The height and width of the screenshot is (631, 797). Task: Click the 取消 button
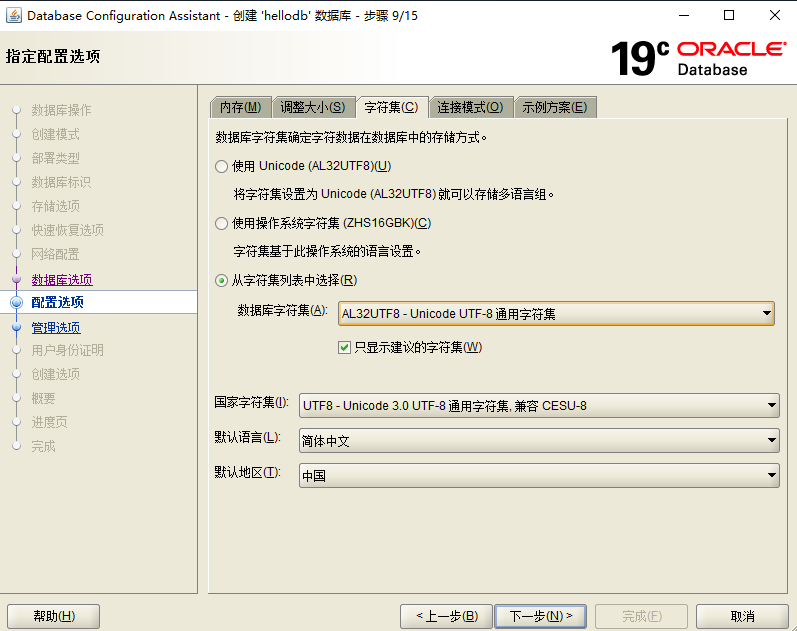pos(742,616)
